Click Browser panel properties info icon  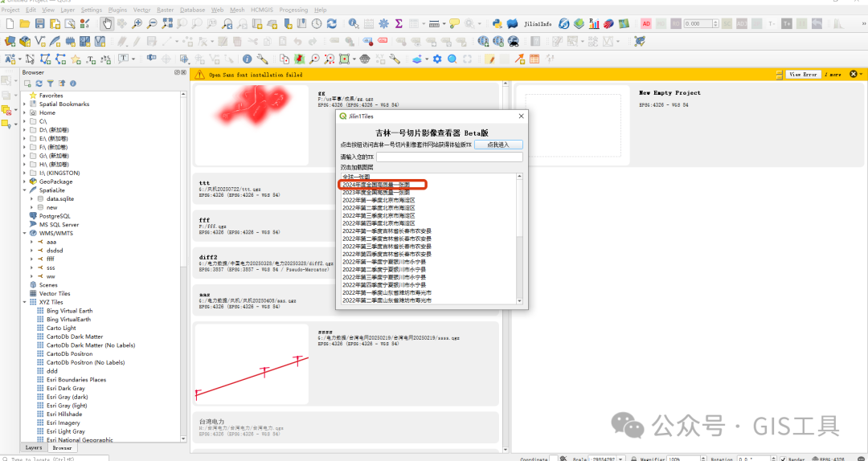coord(72,84)
